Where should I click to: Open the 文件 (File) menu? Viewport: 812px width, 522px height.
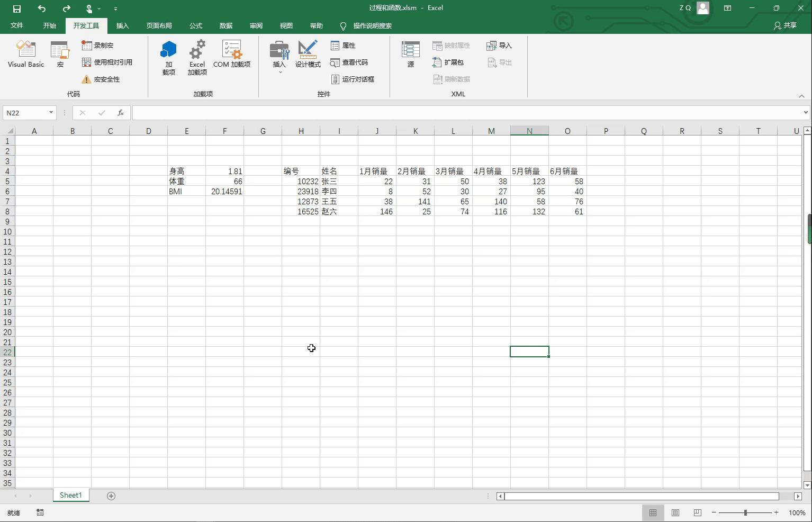pos(16,25)
